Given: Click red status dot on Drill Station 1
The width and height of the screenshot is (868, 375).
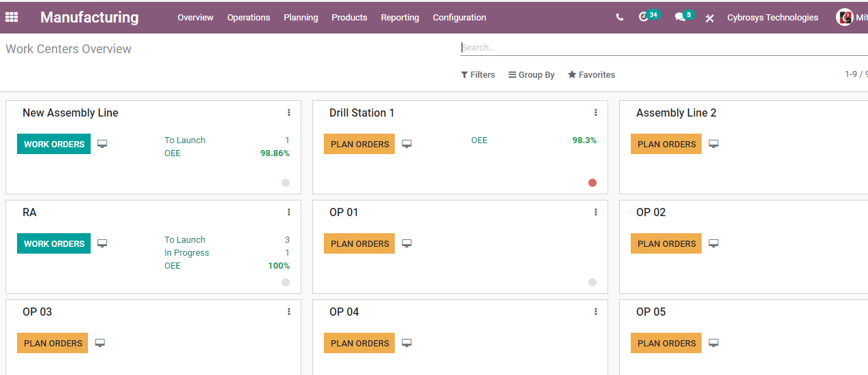Looking at the screenshot, I should [593, 183].
